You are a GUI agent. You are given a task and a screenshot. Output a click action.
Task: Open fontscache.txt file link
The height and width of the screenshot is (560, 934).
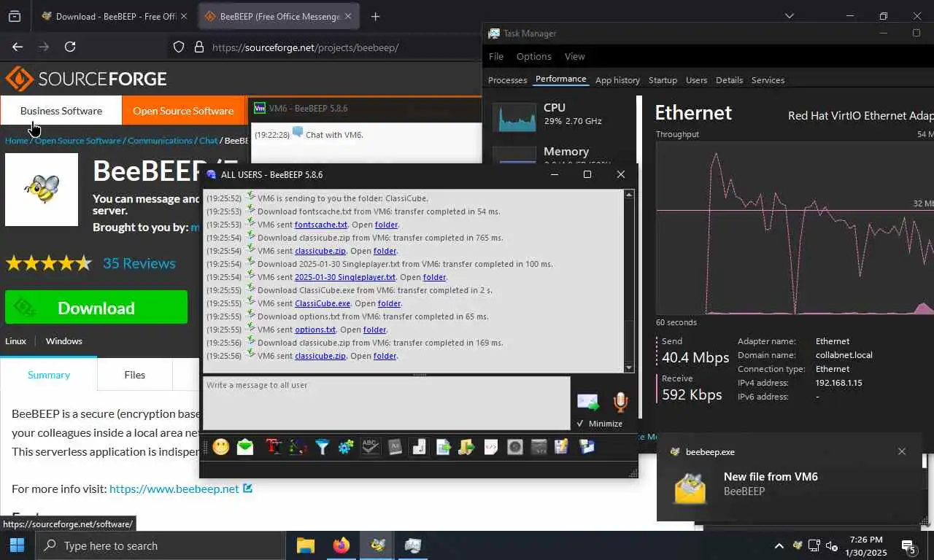pyautogui.click(x=321, y=225)
